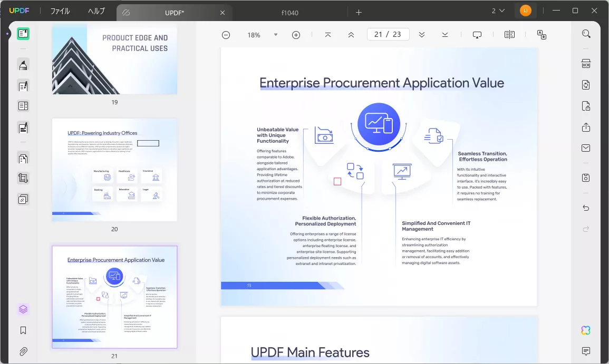This screenshot has height=364, width=609.
Task: Select page 19 thumbnail
Action: click(114, 60)
